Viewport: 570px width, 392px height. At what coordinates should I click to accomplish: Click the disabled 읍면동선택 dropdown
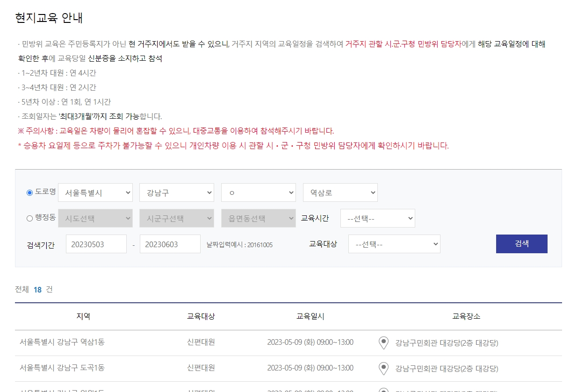click(x=258, y=218)
